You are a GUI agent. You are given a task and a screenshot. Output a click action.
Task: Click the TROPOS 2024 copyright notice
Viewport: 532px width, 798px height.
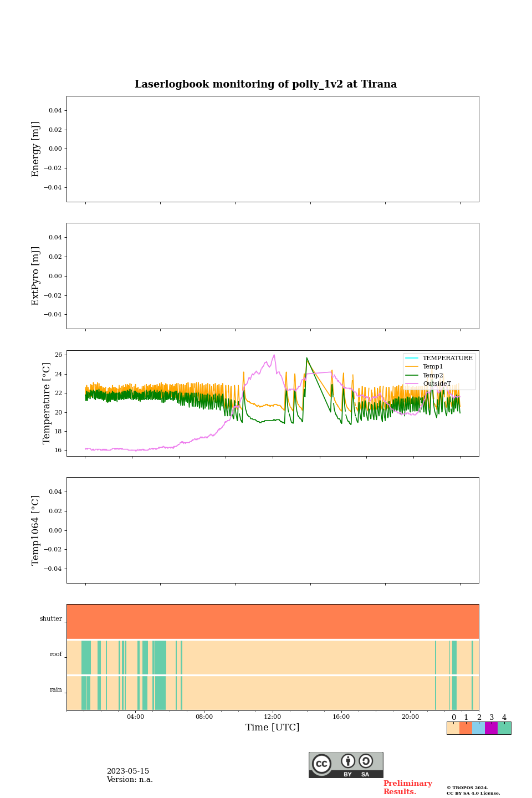(473, 791)
